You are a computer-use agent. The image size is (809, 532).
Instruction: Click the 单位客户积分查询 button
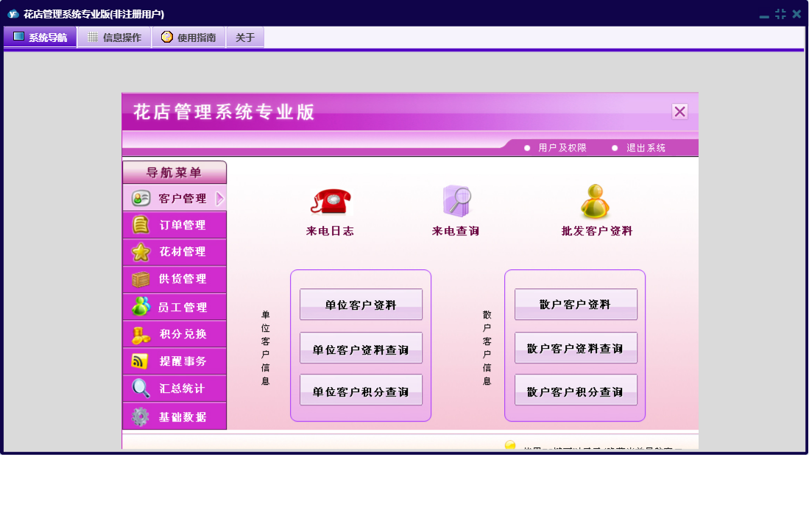(x=361, y=391)
